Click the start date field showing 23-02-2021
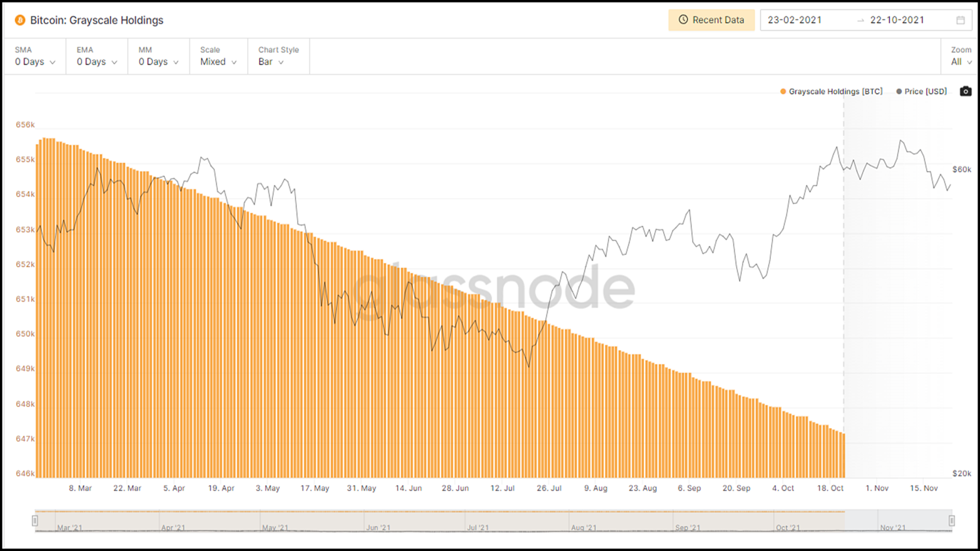The width and height of the screenshot is (980, 551). 794,20
